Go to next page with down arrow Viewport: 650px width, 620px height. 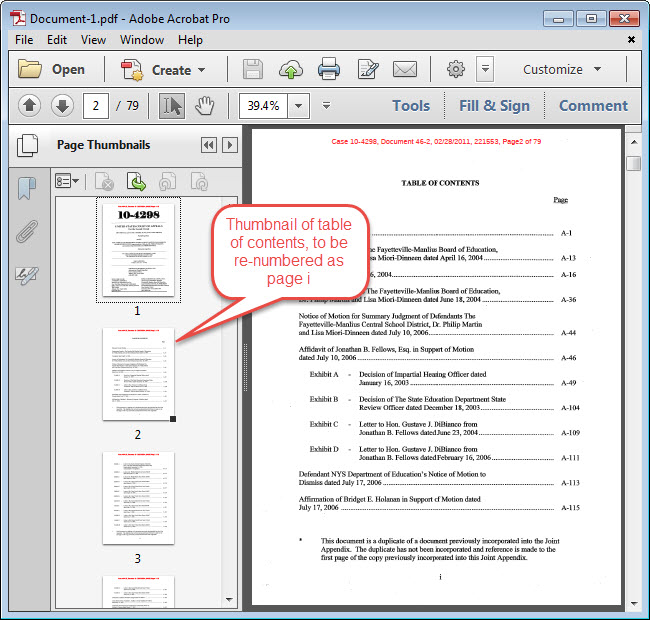(x=62, y=106)
